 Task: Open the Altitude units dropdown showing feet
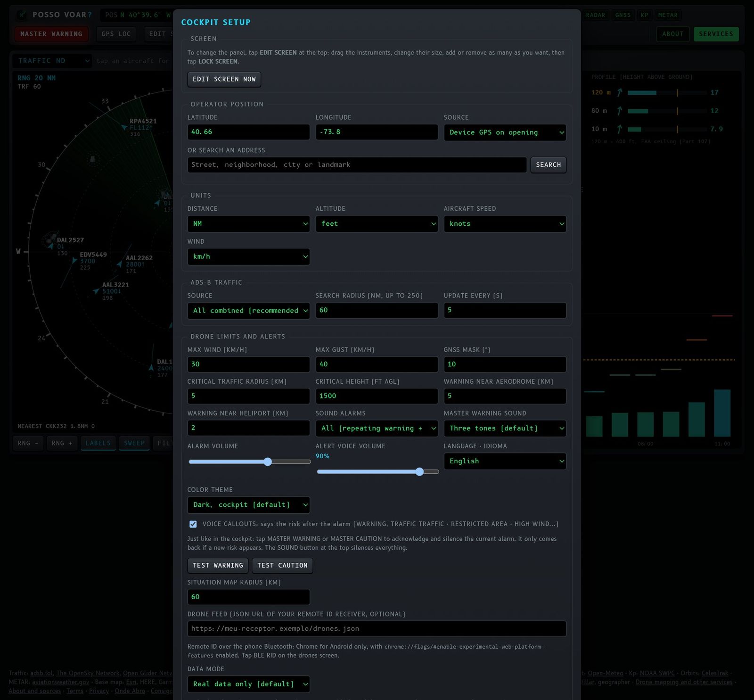(377, 224)
